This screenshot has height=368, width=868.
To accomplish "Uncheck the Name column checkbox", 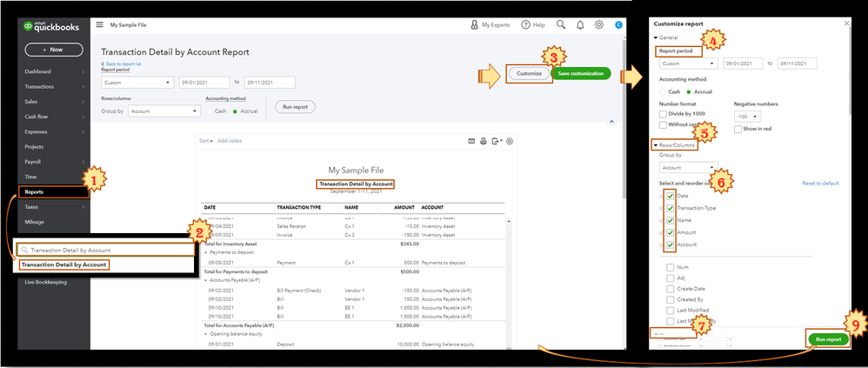I will click(671, 220).
